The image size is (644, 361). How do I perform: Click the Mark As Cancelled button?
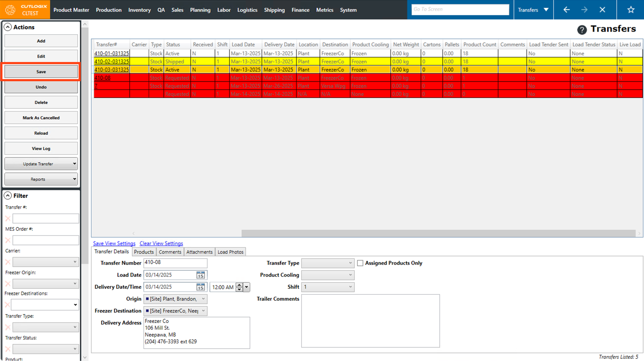coord(41,118)
